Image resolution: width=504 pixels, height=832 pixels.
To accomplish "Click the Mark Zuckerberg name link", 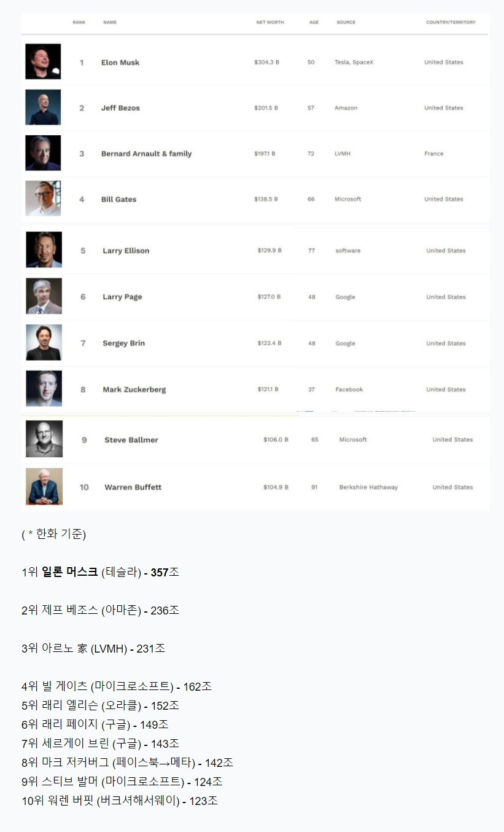I will [x=134, y=390].
